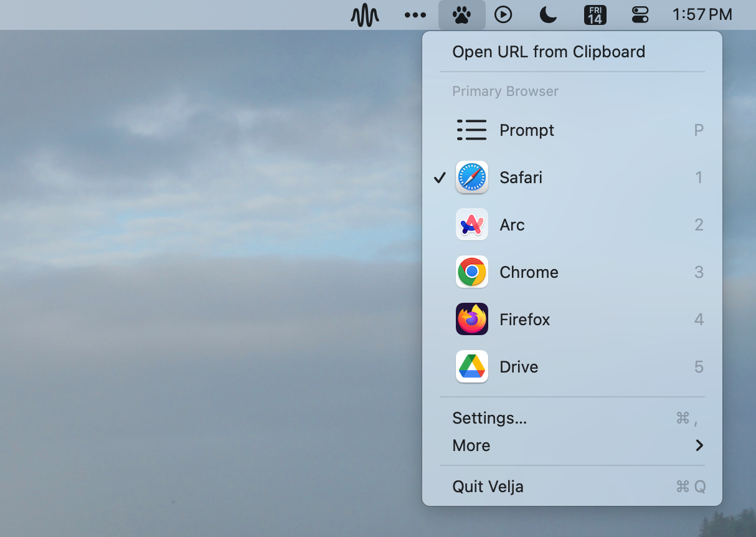This screenshot has height=537, width=756.
Task: Click the Arc app icon
Action: (x=472, y=225)
